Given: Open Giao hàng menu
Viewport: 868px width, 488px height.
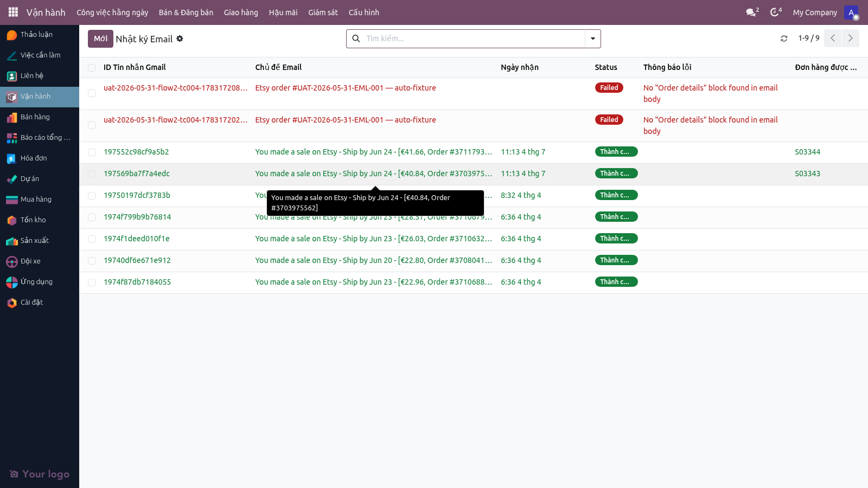Looking at the screenshot, I should click(241, 12).
